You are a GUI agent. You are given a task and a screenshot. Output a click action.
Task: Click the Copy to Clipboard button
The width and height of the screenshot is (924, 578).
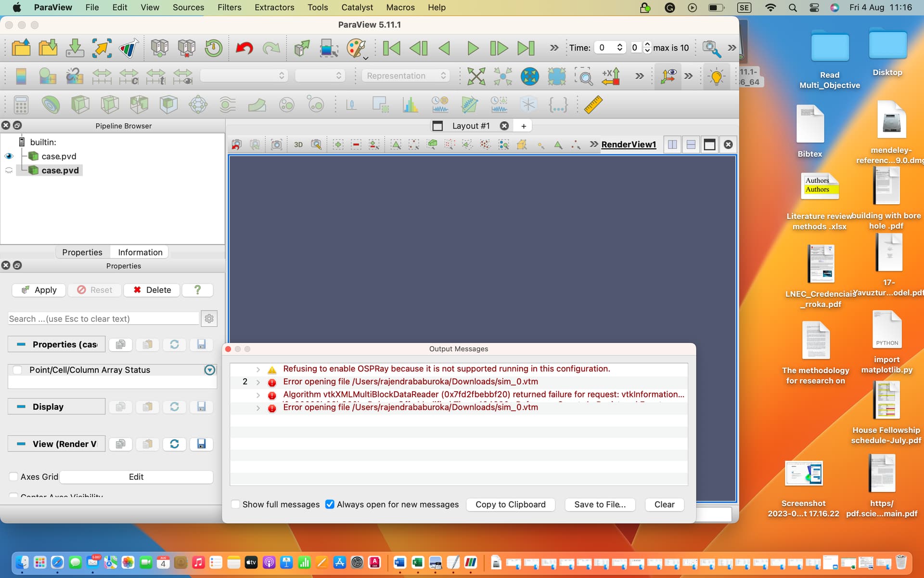coord(510,504)
